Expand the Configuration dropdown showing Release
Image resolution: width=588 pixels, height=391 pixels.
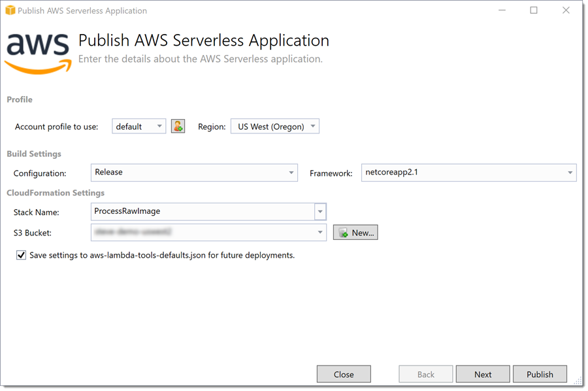(x=194, y=173)
